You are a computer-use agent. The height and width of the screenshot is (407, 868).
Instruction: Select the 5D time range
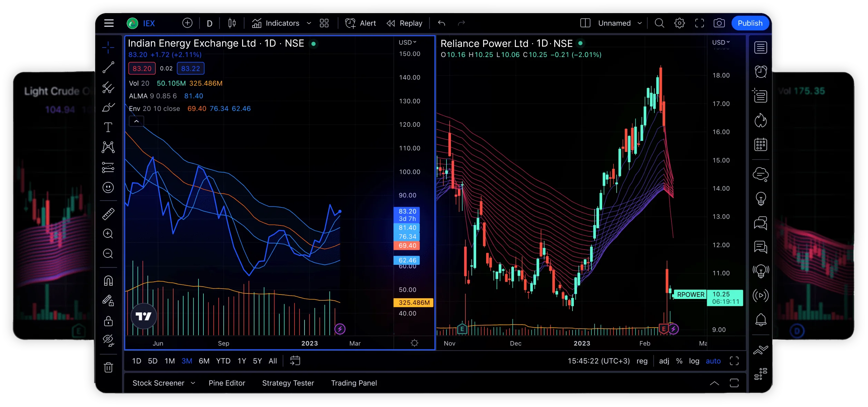point(153,361)
